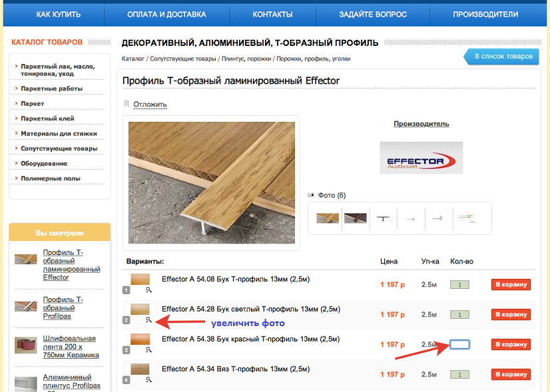This screenshot has height=392, width=550.
Task: Open Сопутствующие товары in the sidebar catalog
Action: coord(59,148)
